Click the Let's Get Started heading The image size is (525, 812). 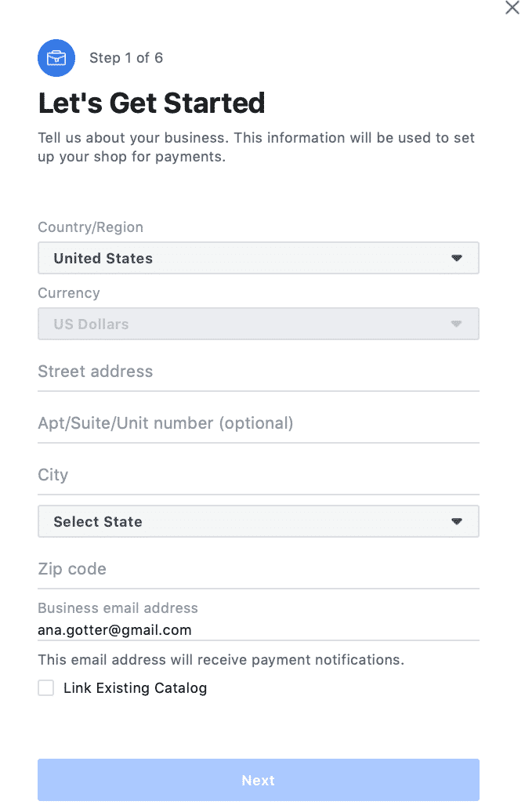(152, 103)
